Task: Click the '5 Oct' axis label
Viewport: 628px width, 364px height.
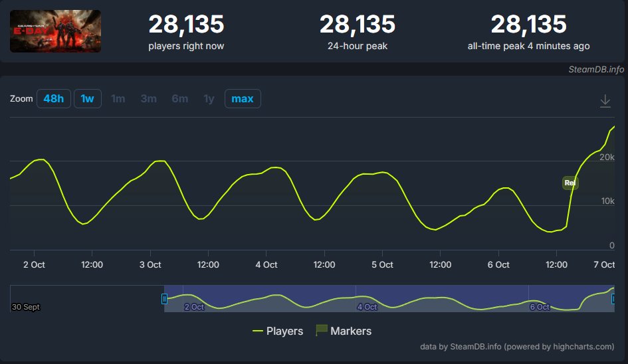Action: (382, 264)
